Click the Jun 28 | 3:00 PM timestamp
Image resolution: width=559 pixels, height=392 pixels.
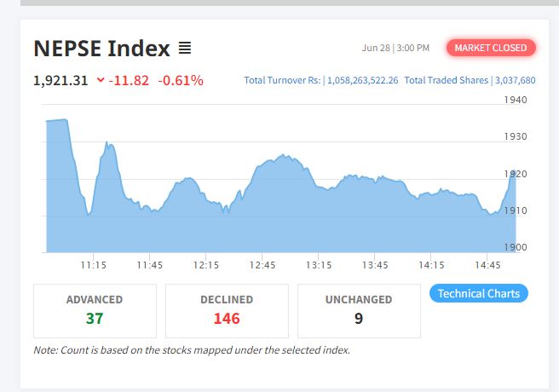[395, 48]
